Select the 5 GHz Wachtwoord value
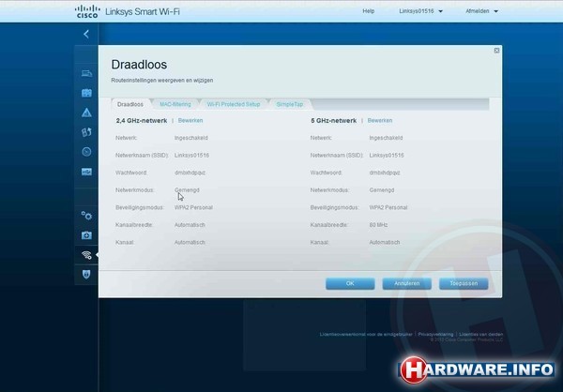This screenshot has width=563, height=392. 385,173
